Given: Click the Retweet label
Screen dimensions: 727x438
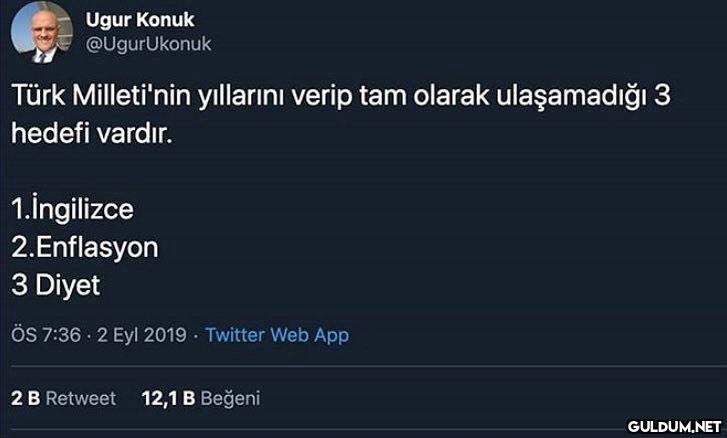Looking at the screenshot, I should click(81, 398).
